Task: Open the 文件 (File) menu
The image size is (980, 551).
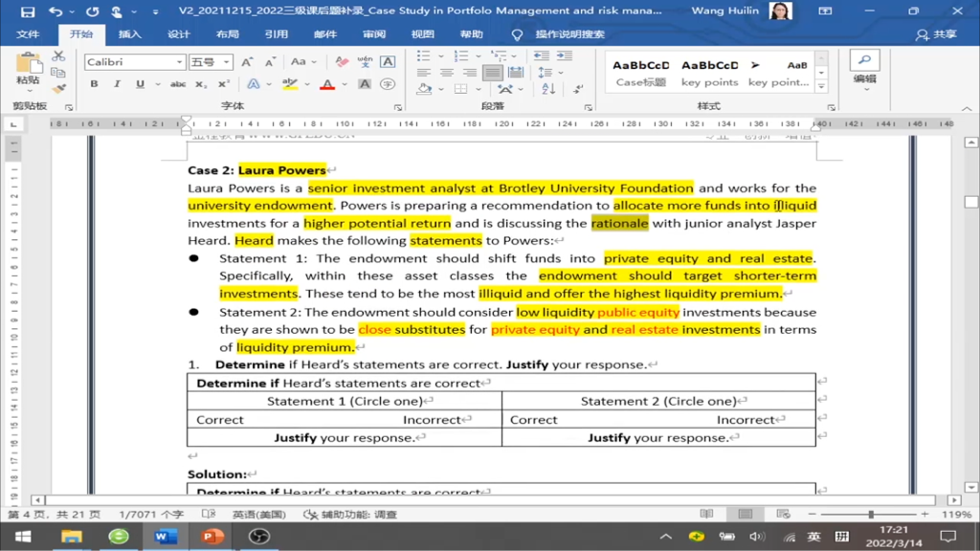Action: click(28, 34)
